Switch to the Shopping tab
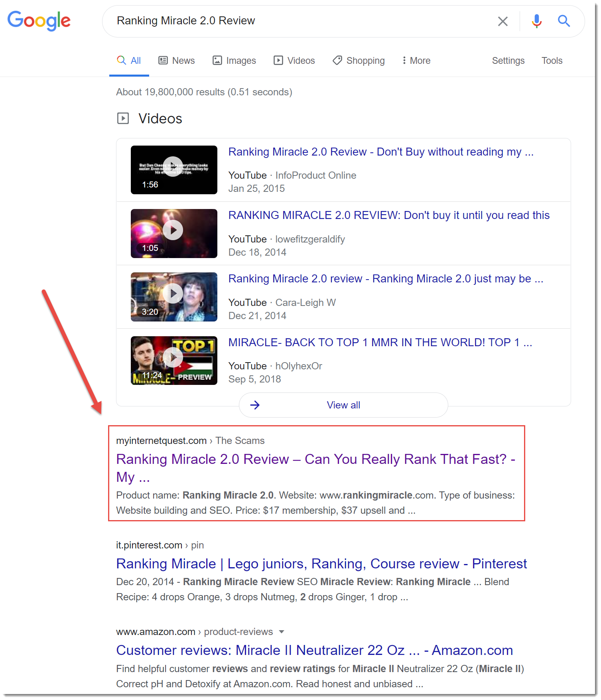The width and height of the screenshot is (601, 700). 359,61
